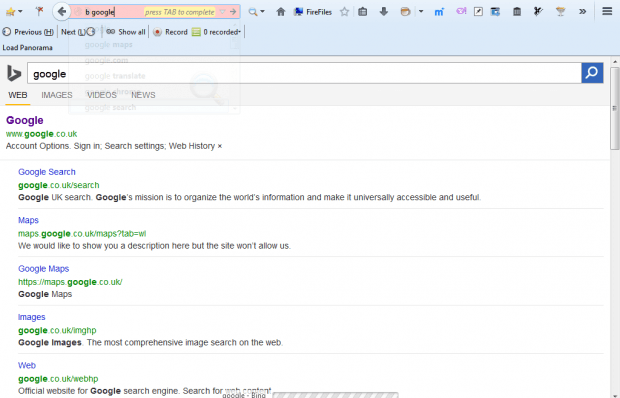Click google.co.uk/imghp URL
The width and height of the screenshot is (620, 398).
[57, 330]
